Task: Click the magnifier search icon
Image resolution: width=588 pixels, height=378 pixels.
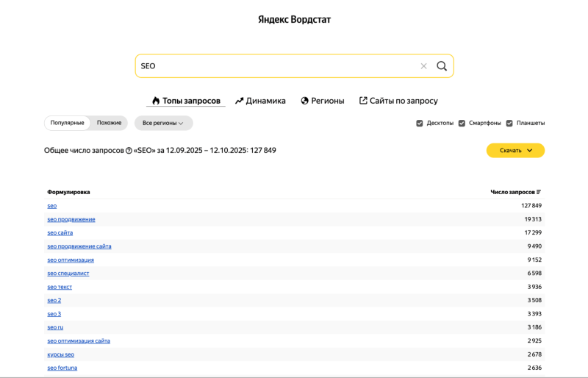Action: (442, 66)
